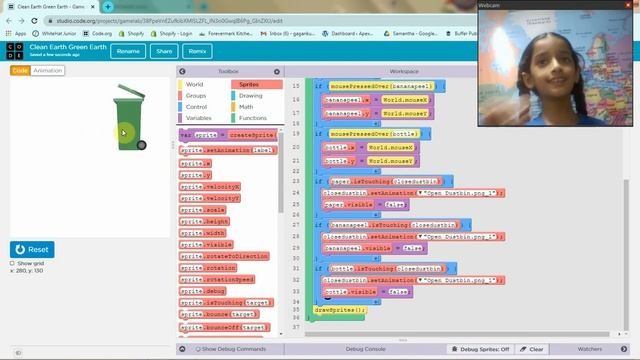
Task: Collapse the debug console arrow icon
Action: (182, 349)
